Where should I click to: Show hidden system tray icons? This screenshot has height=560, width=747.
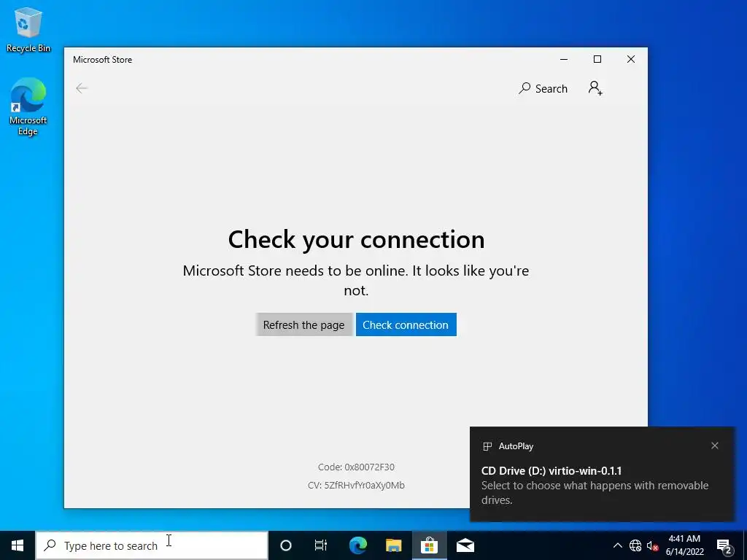[617, 545]
